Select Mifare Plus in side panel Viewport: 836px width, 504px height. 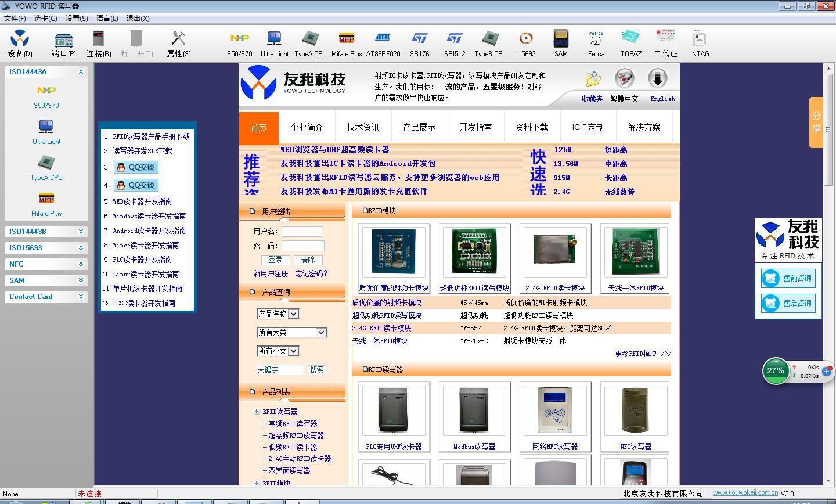tap(46, 204)
